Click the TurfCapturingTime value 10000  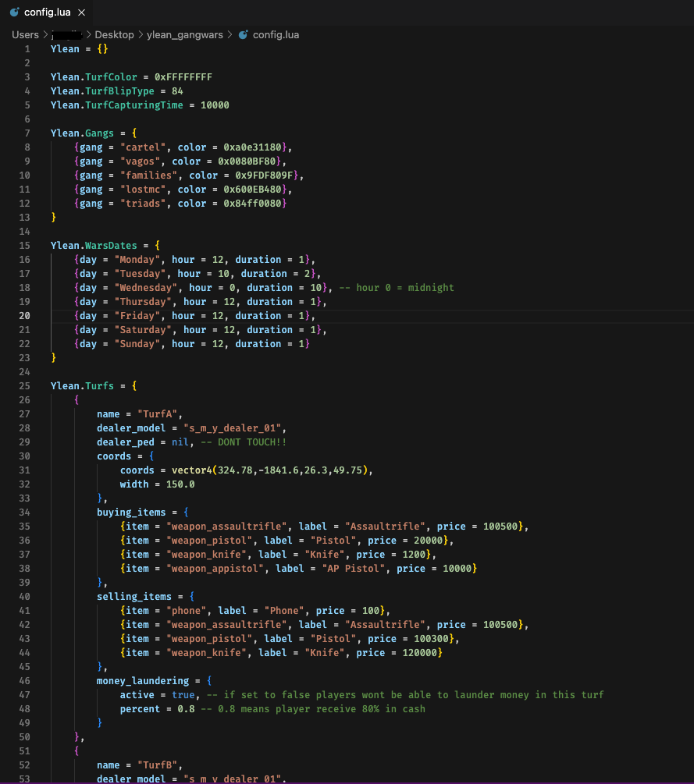[215, 105]
